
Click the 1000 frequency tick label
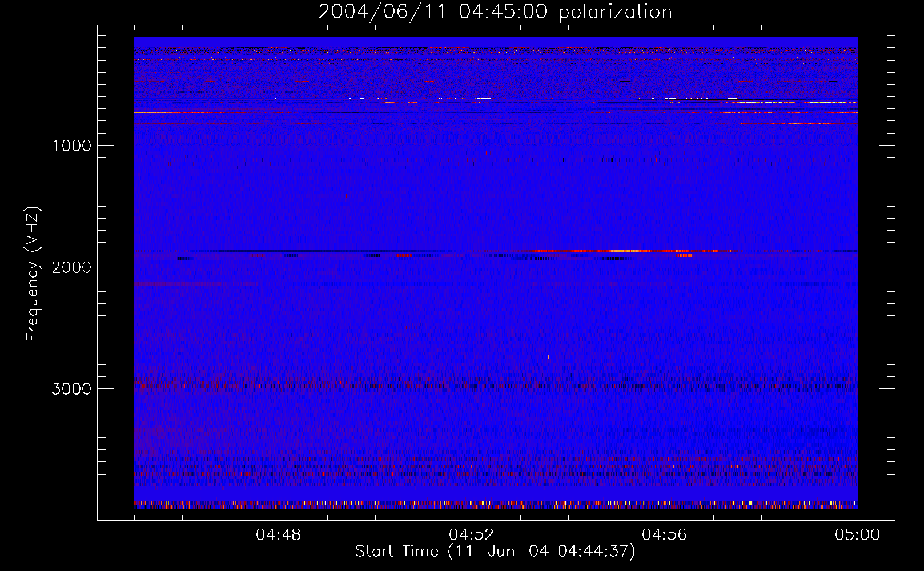point(71,146)
